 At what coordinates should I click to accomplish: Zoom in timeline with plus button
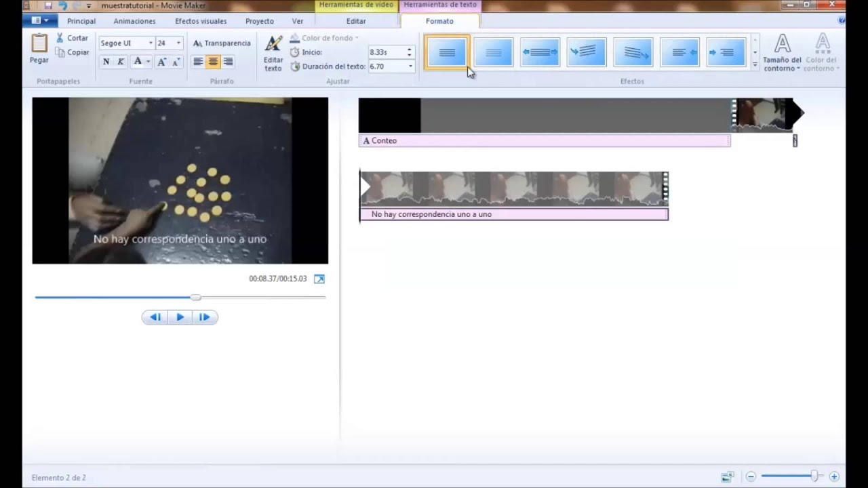coord(834,476)
